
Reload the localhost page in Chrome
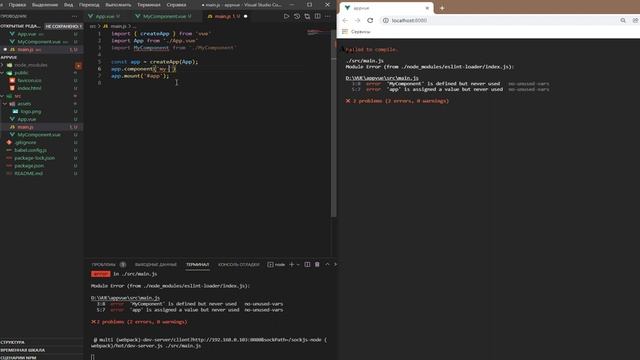coord(370,20)
